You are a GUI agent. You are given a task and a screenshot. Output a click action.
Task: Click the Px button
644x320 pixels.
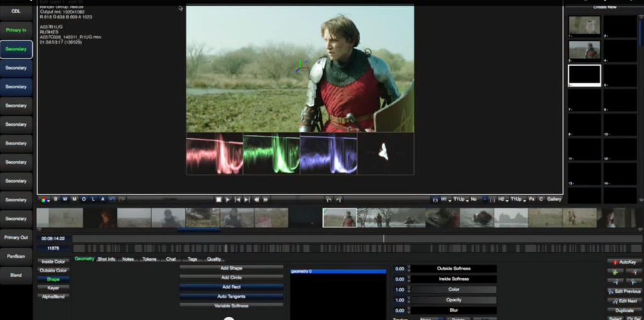(532, 199)
